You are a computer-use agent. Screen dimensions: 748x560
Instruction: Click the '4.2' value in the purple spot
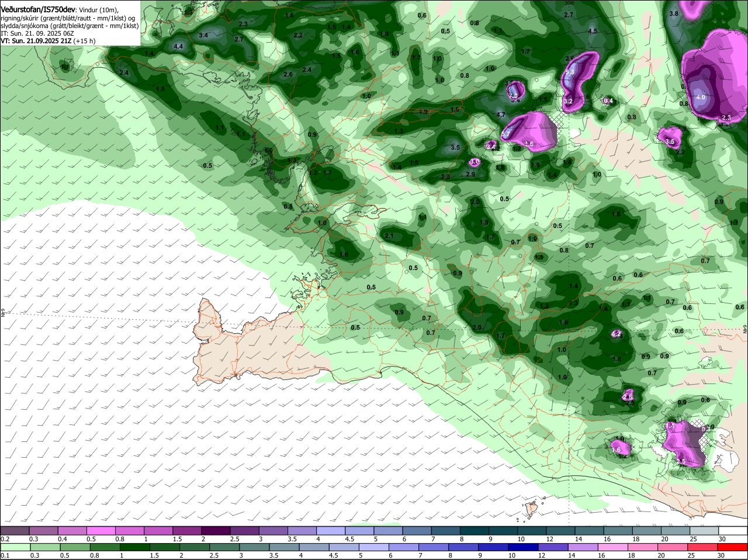click(x=616, y=334)
